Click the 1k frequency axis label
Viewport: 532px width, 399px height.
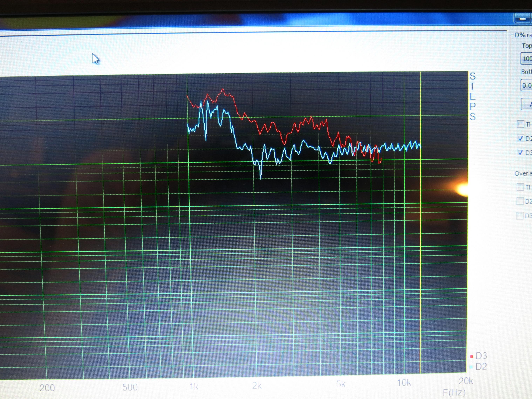pos(194,387)
